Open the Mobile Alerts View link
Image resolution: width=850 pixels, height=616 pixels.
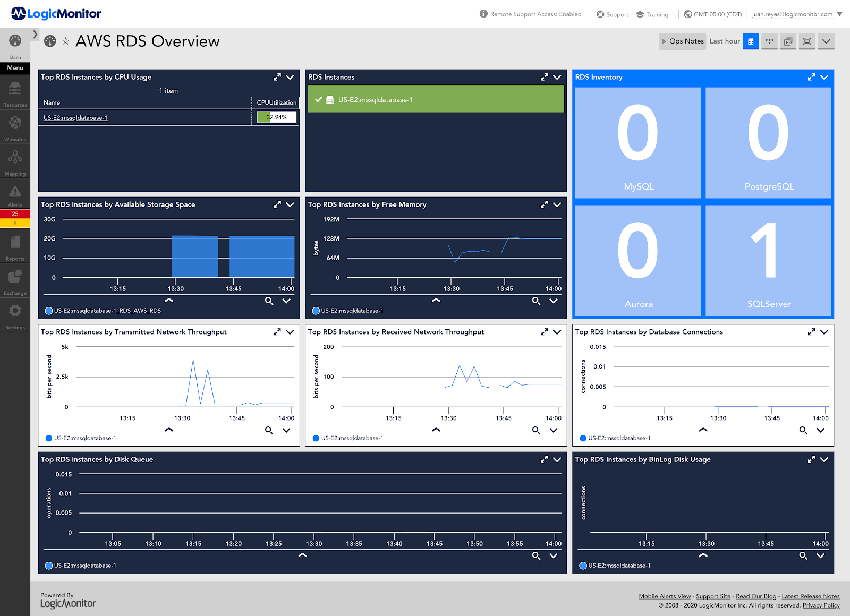pyautogui.click(x=664, y=596)
